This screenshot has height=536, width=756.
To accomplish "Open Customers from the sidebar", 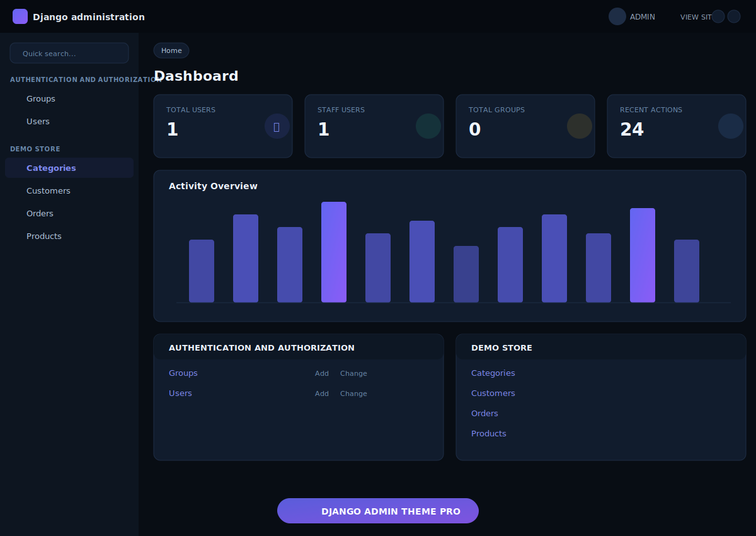I will pyautogui.click(x=49, y=190).
